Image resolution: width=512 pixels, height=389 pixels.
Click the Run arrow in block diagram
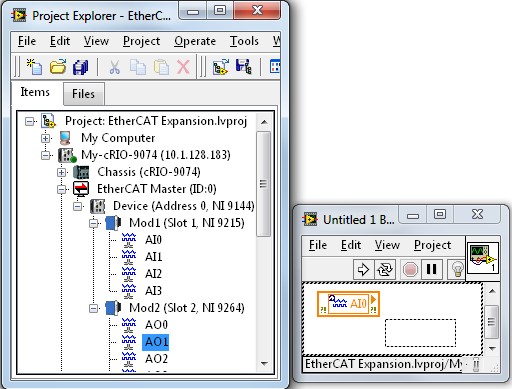[363, 269]
